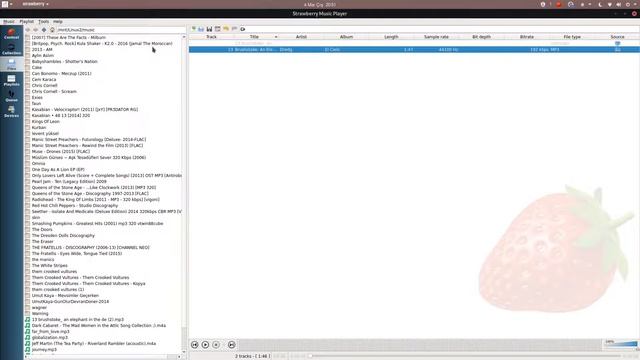This screenshot has height=360, width=640.
Task: Sort playlist by Track column
Action: click(x=211, y=37)
